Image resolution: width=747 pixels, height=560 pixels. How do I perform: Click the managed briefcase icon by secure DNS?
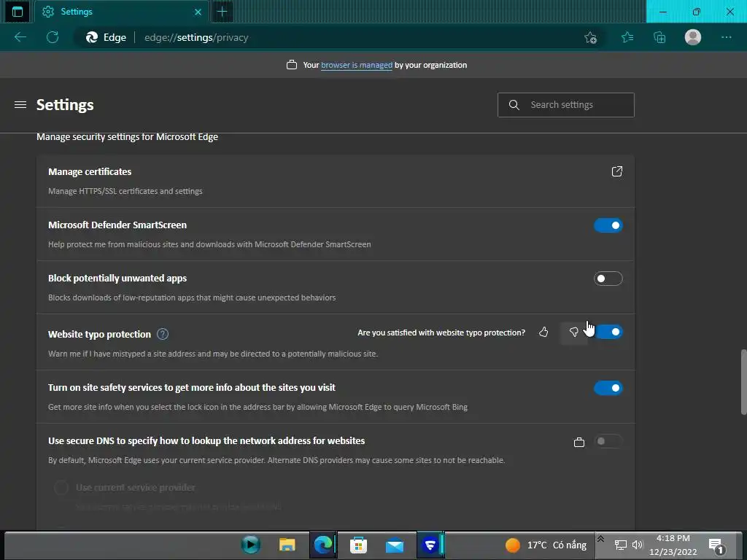tap(578, 443)
